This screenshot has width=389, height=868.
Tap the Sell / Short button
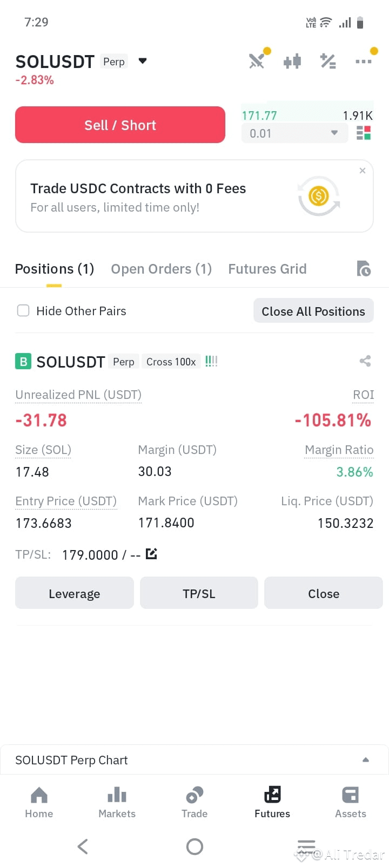point(120,125)
